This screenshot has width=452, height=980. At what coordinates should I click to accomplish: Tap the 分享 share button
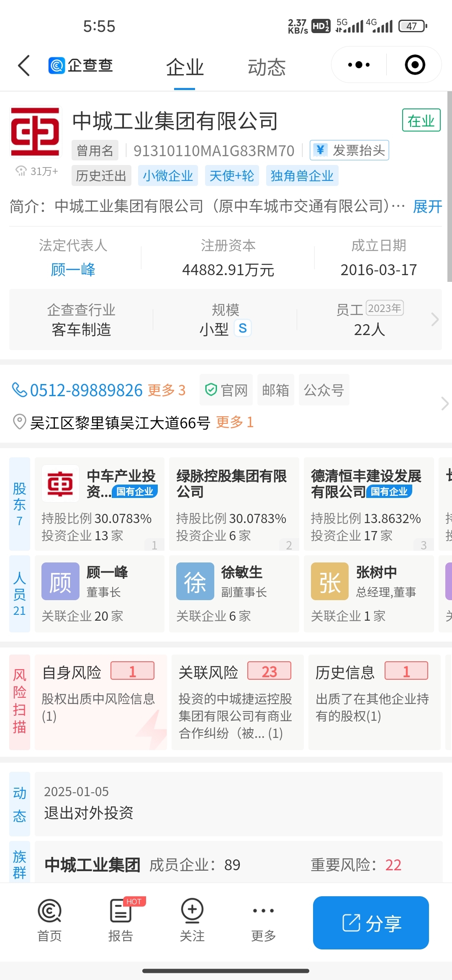(x=371, y=923)
